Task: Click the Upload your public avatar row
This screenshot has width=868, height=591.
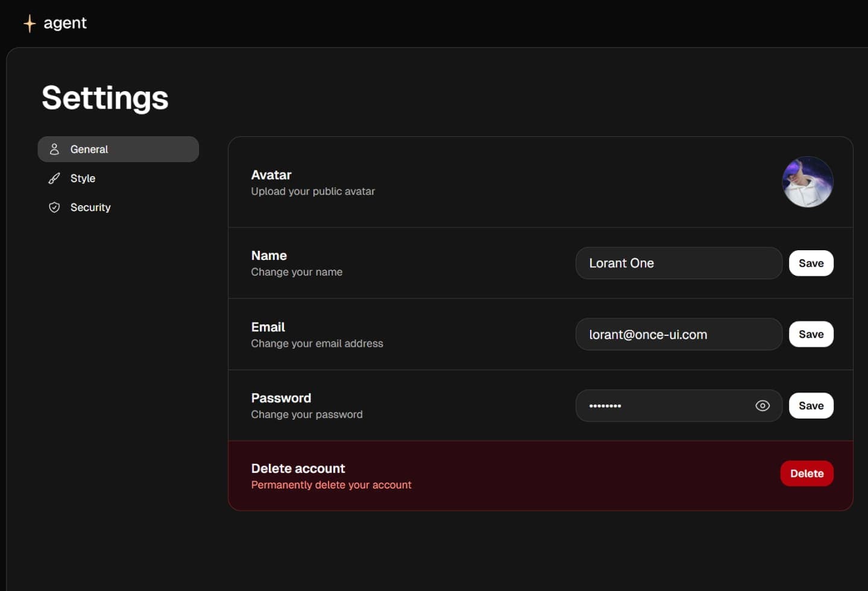Action: (x=313, y=191)
